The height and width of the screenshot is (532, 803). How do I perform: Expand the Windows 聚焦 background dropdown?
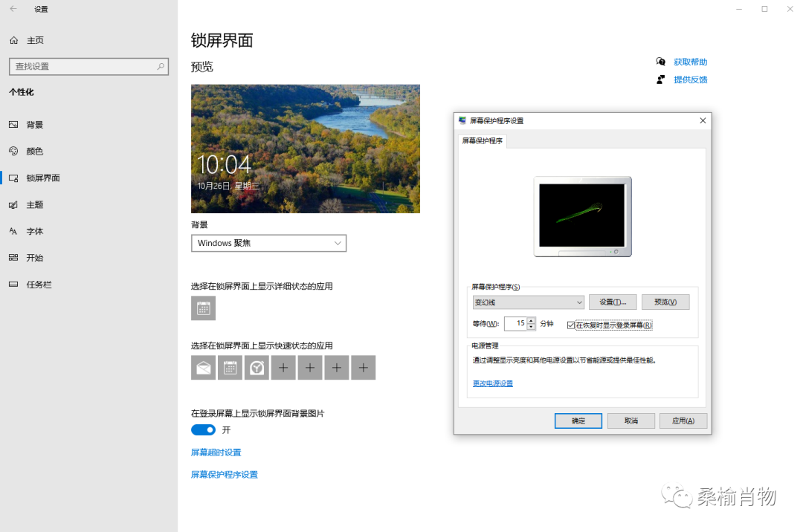(x=269, y=243)
